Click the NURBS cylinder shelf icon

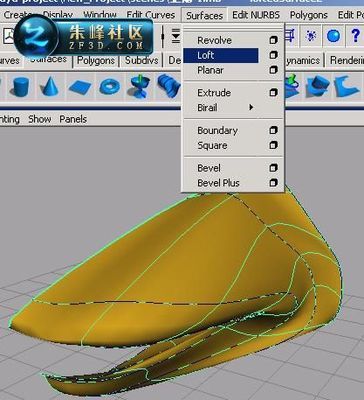click(19, 86)
